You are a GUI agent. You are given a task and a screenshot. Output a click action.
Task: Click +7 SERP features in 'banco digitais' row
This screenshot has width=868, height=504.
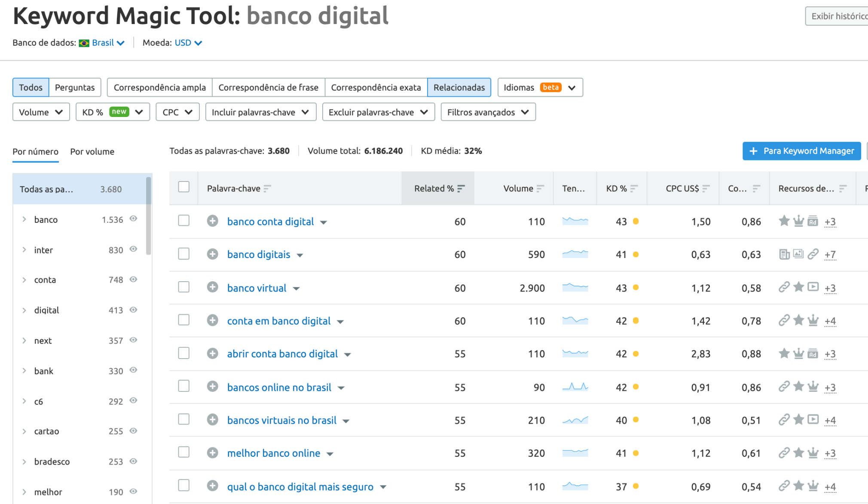(830, 255)
